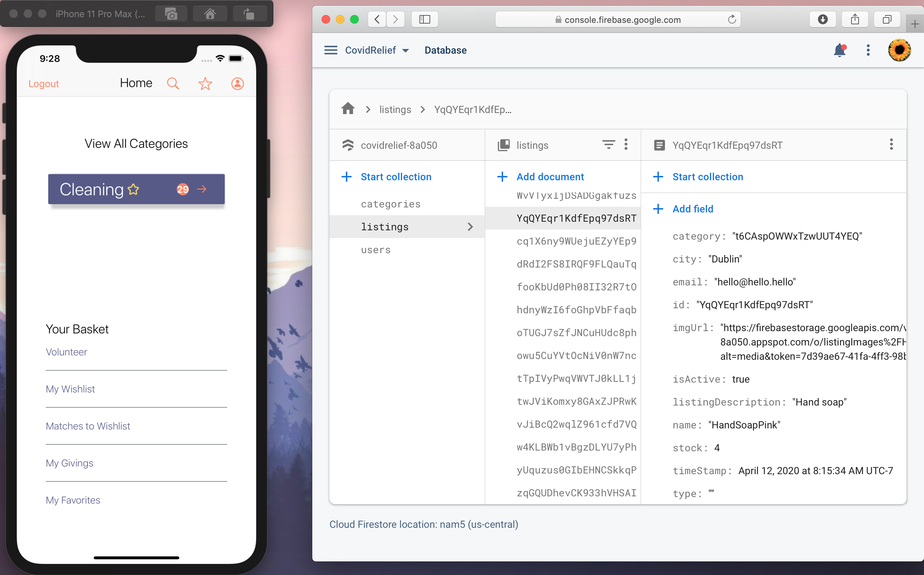Viewport: 924px width, 575px height.
Task: Tap the profile person icon in app
Action: (x=238, y=83)
